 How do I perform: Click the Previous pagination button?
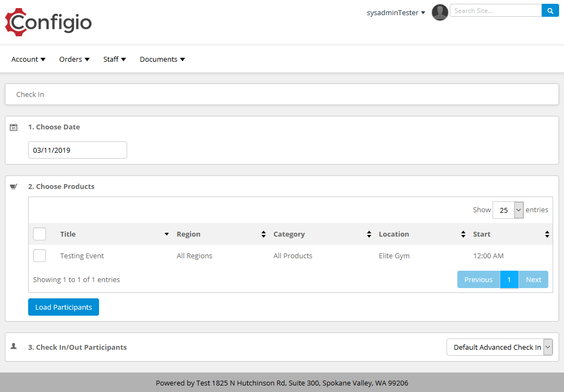478,279
